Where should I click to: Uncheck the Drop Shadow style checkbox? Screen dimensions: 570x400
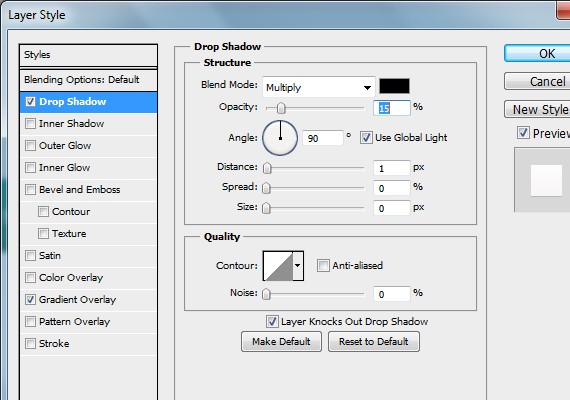[31, 102]
